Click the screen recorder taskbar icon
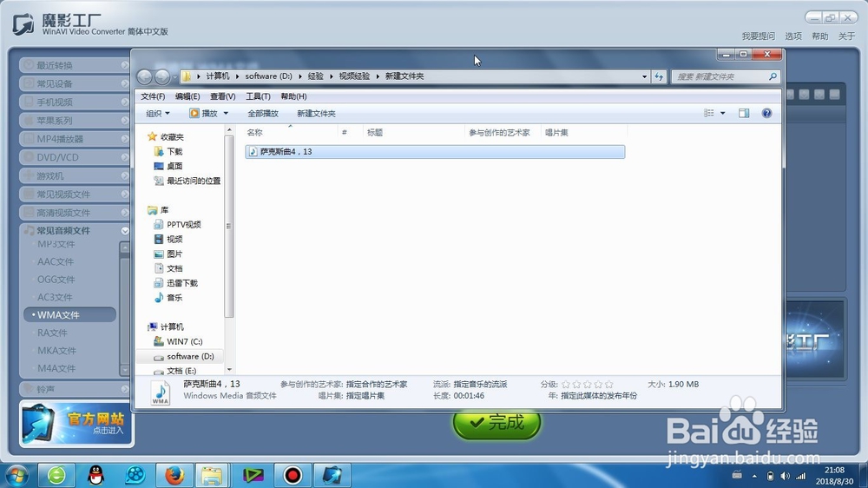 [x=293, y=475]
